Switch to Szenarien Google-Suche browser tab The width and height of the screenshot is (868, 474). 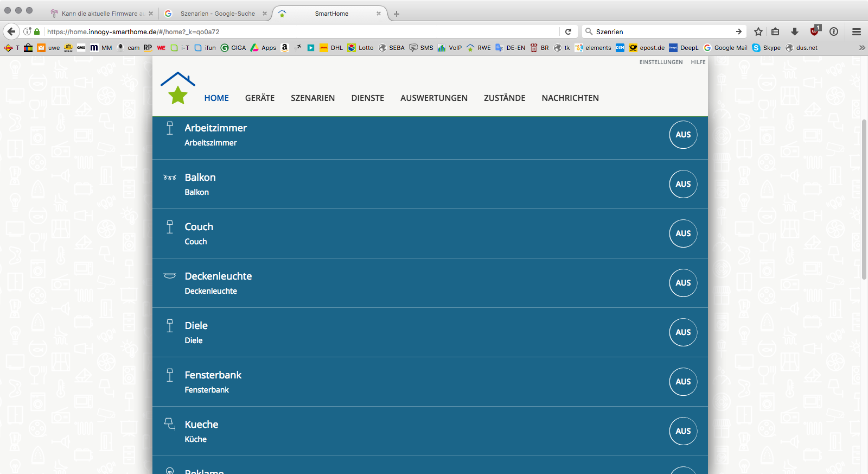[217, 14]
